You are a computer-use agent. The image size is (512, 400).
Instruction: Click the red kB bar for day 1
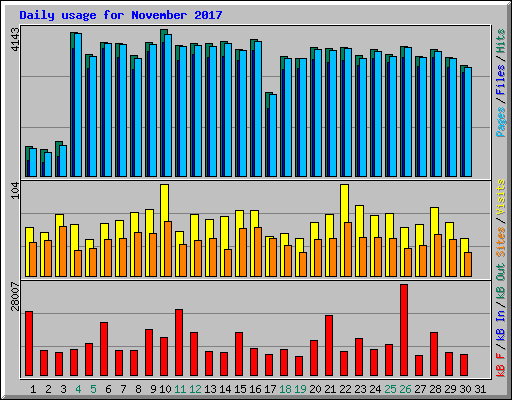pos(29,344)
